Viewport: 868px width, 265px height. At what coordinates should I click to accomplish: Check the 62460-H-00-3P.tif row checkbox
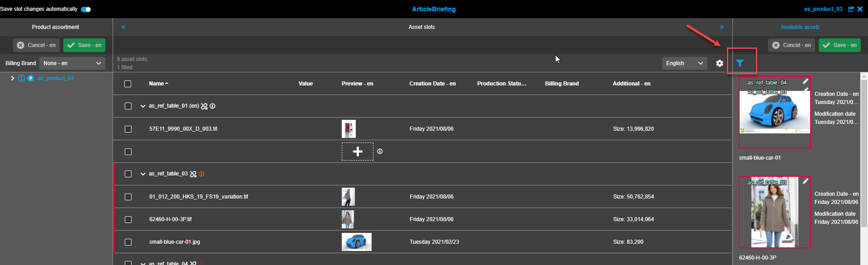pyautogui.click(x=128, y=219)
